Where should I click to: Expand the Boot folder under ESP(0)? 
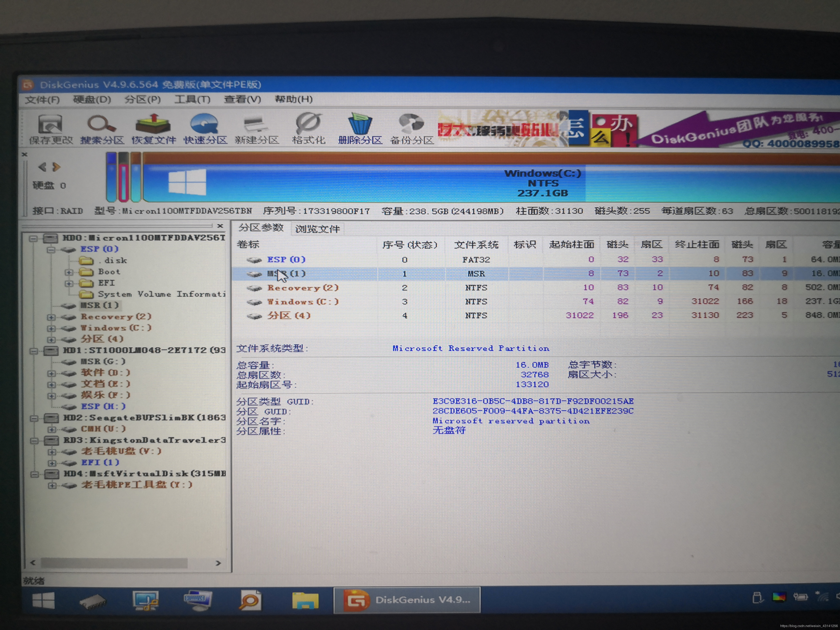(x=69, y=272)
